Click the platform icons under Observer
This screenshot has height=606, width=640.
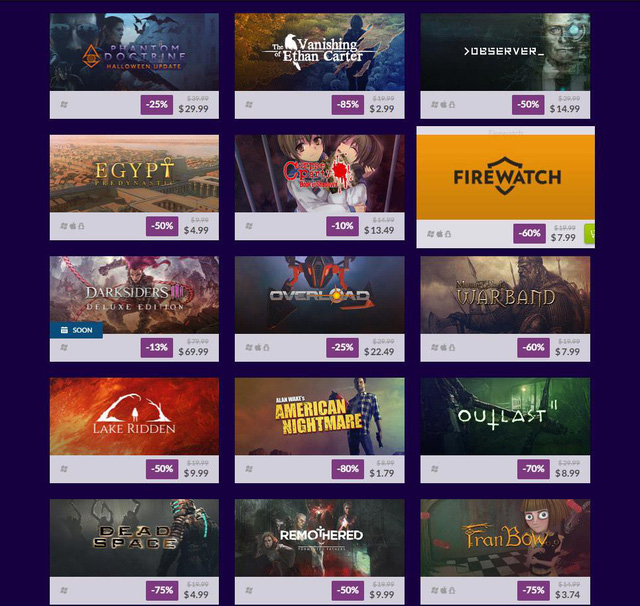pos(443,104)
